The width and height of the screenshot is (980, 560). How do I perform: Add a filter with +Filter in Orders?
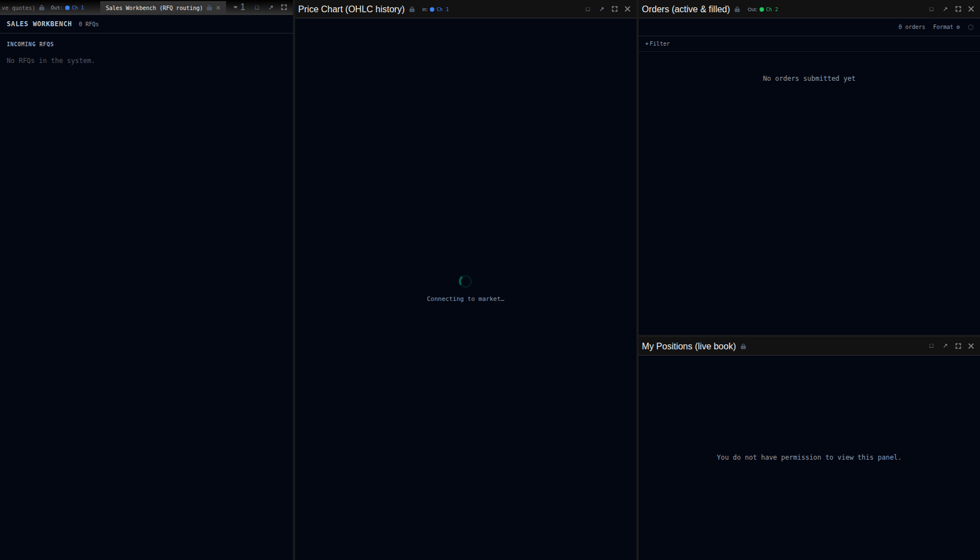tap(658, 43)
